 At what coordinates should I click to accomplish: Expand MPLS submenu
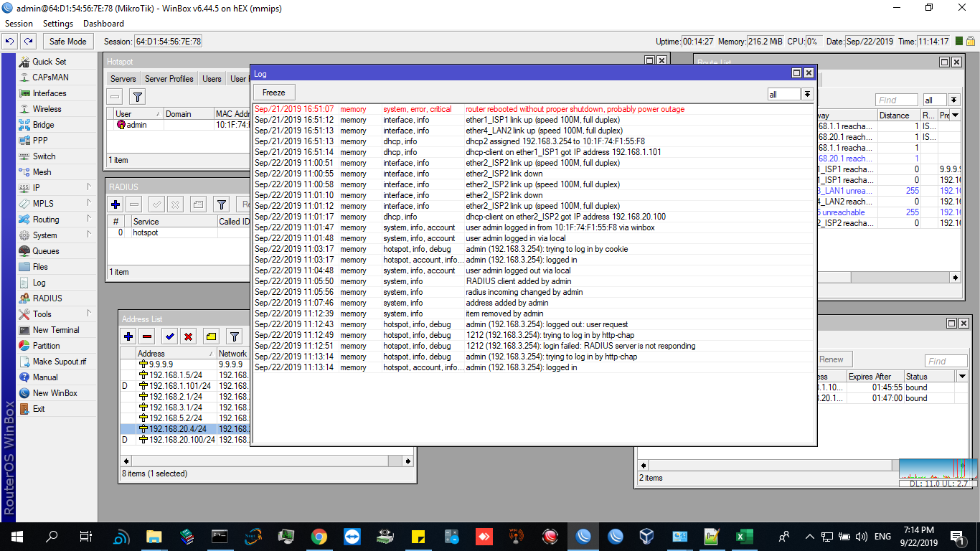[57, 204]
